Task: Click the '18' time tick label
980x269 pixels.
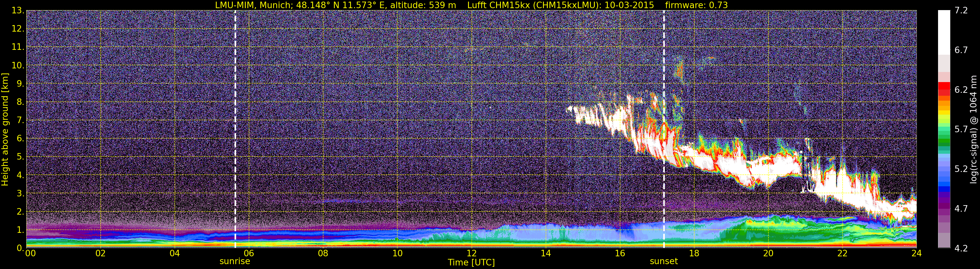Action: pos(694,253)
